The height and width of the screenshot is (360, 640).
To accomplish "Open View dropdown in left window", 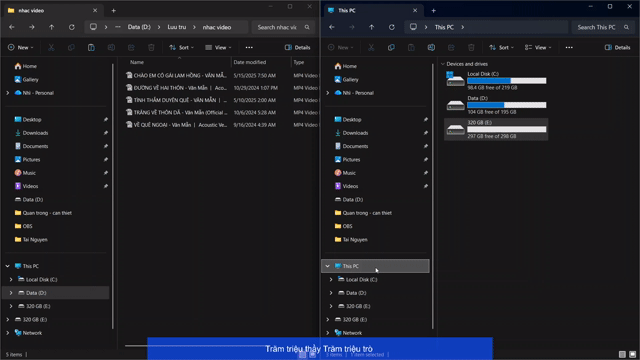I will click(x=218, y=47).
